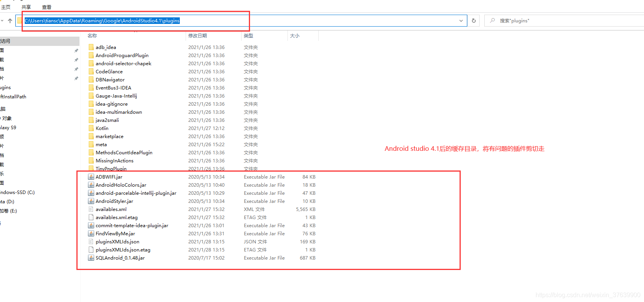644x302 pixels.
Task: Click the search magnifier icon
Action: click(x=492, y=20)
